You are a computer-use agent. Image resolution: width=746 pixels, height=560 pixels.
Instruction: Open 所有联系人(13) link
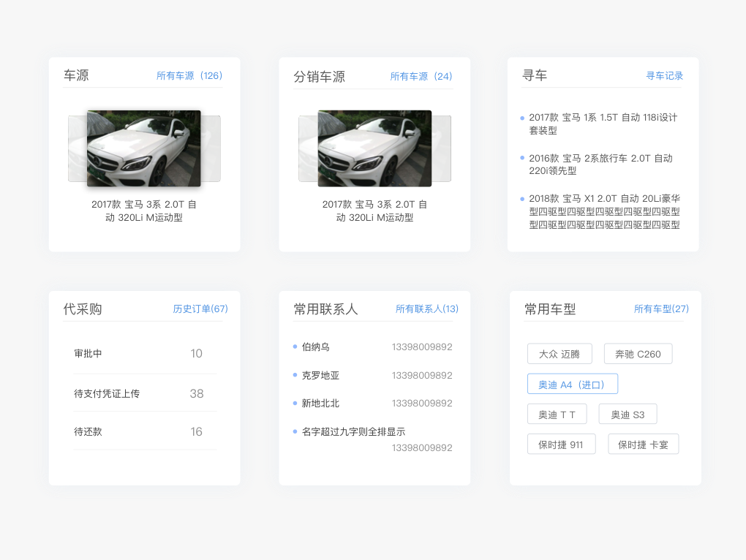coord(427,309)
